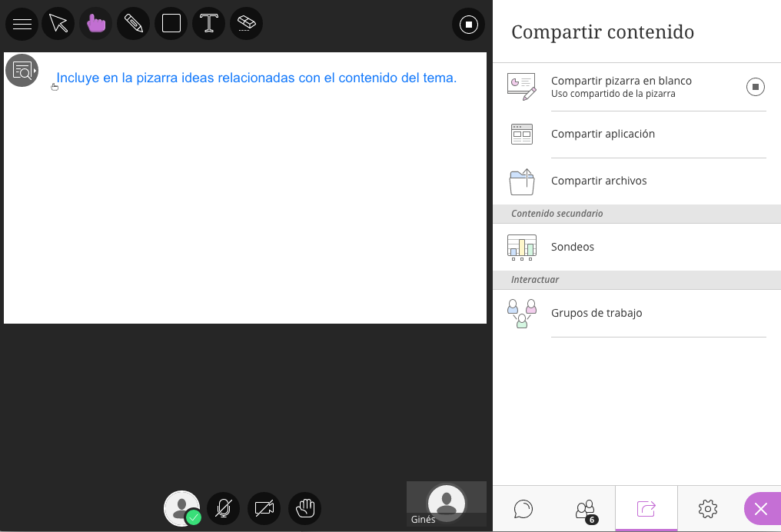Raise your hand
The width and height of the screenshot is (781, 532).
point(305,509)
